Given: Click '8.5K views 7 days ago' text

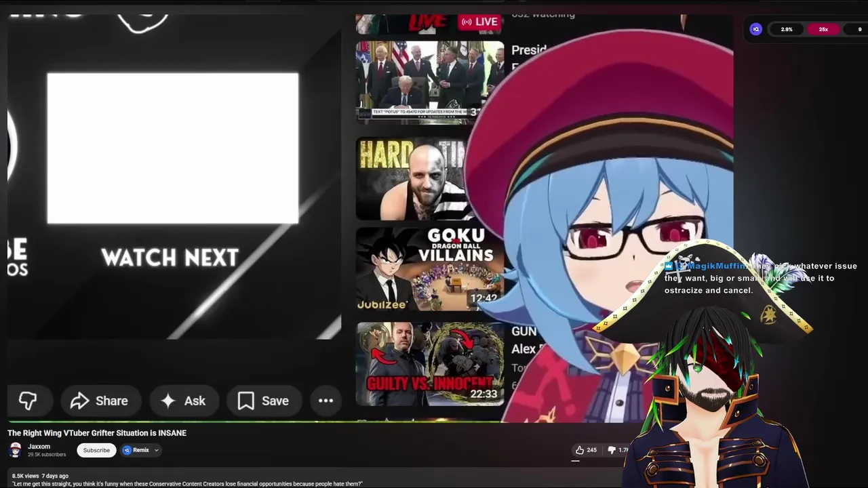Looking at the screenshot, I should coord(40,476).
